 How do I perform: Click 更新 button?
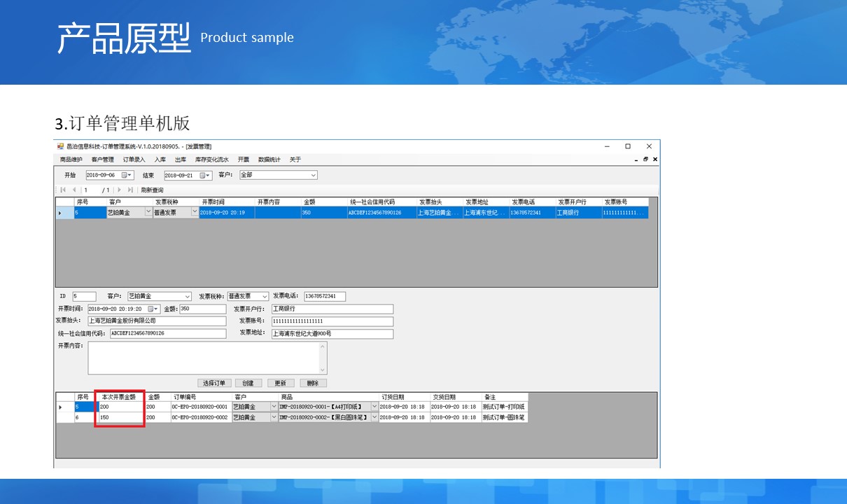tap(280, 383)
